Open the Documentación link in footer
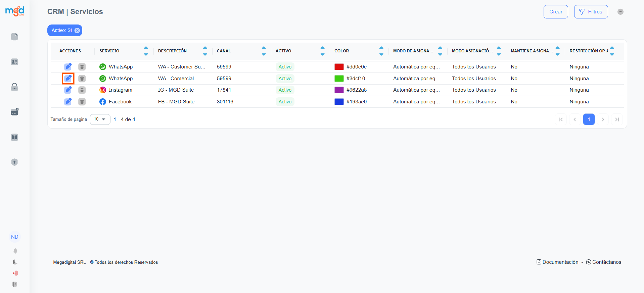Image resolution: width=644 pixels, height=293 pixels. [557, 262]
